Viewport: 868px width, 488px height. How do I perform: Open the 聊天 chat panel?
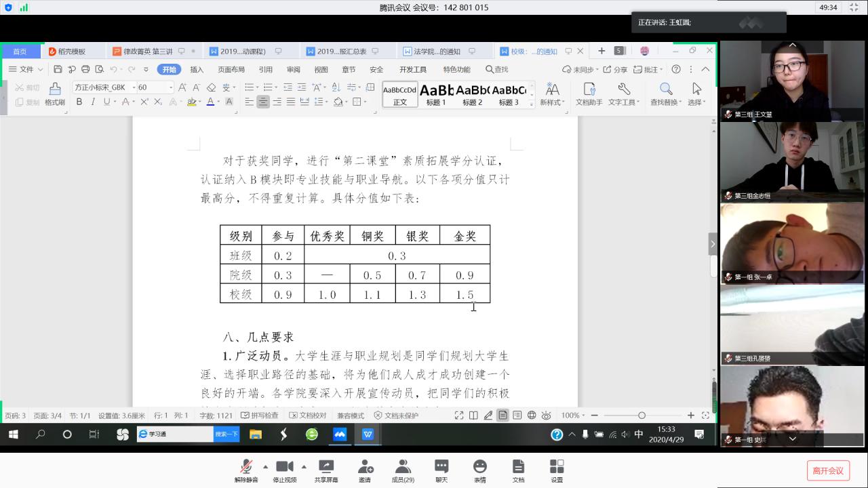(x=441, y=470)
